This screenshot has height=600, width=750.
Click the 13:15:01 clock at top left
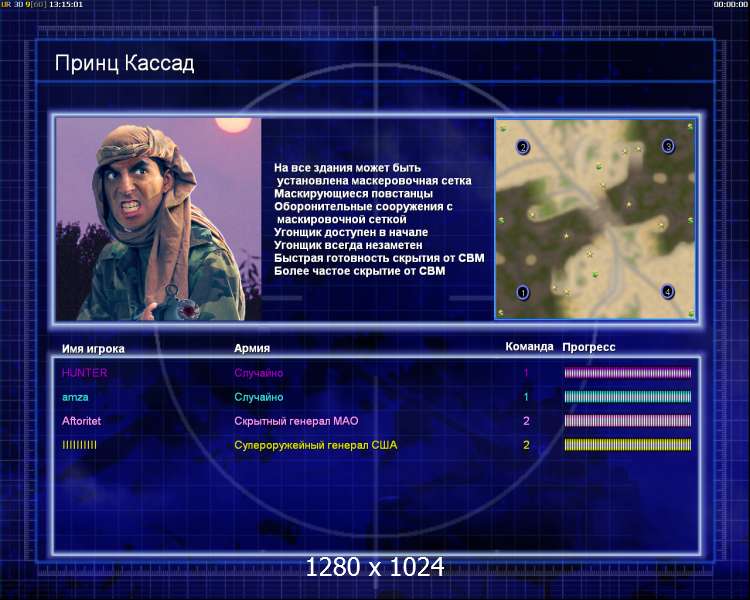[x=66, y=4]
